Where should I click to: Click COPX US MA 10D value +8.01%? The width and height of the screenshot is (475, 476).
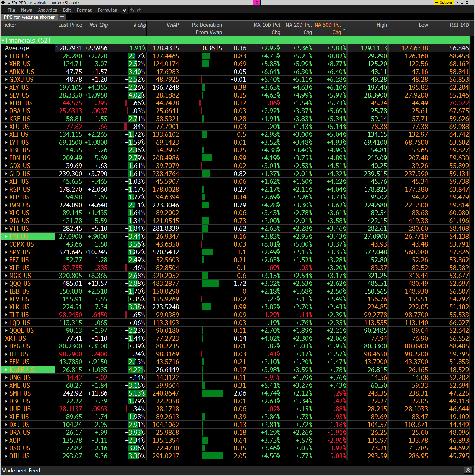[270, 244]
